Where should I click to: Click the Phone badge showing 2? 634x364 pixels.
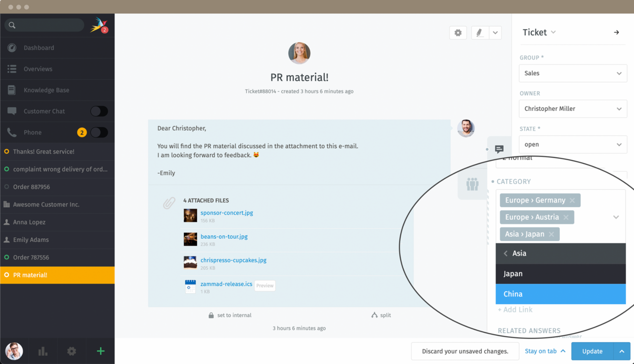82,132
